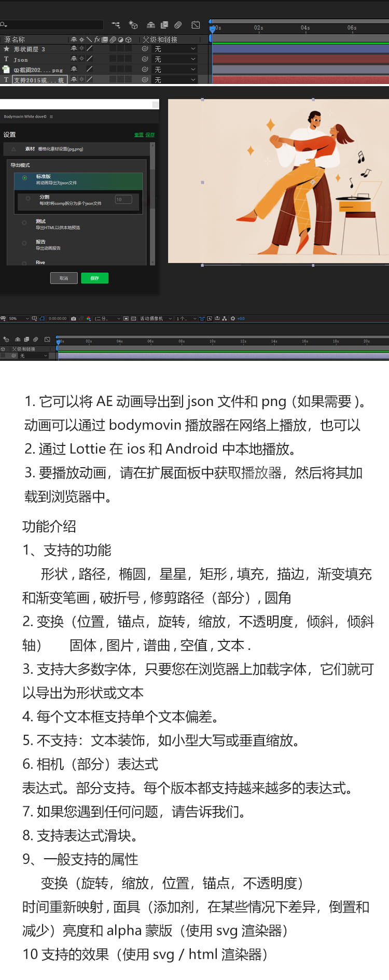Viewport: 389px width, 980px height.
Task: Open parent dropdown for 形状图层 3
Action: click(175, 49)
